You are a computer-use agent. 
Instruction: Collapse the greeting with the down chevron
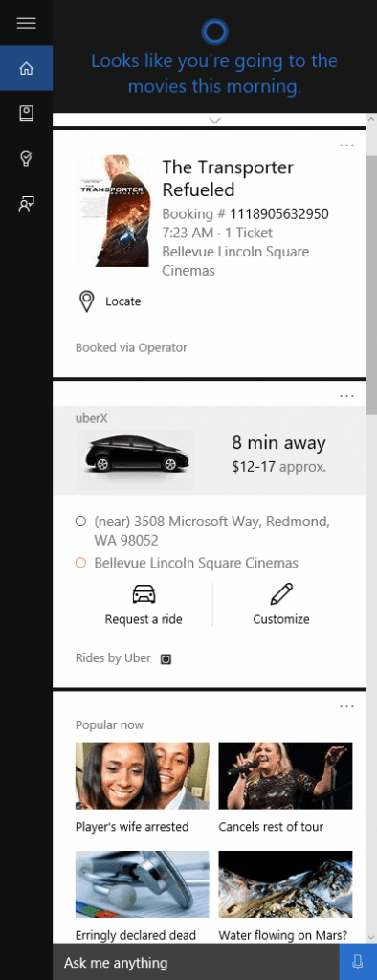[x=215, y=120]
